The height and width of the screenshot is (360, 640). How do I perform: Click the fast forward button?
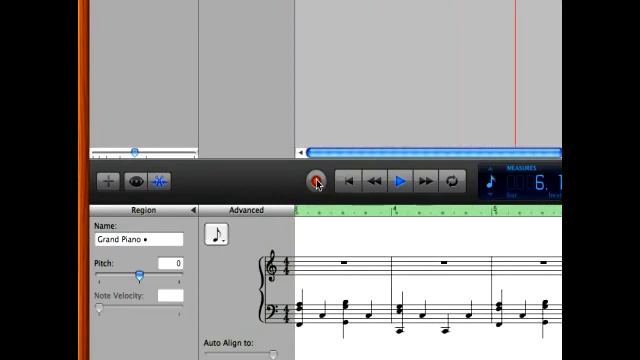pos(426,181)
